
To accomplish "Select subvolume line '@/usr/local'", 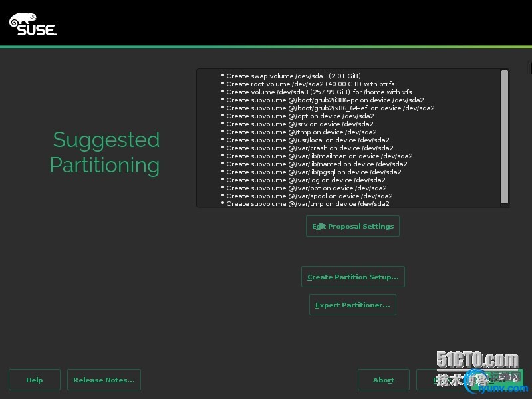I will [308, 140].
